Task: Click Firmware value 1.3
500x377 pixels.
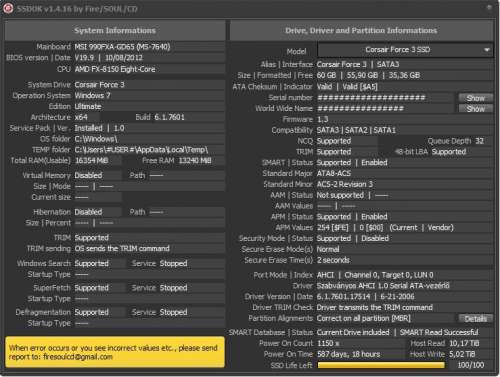Action: pos(322,119)
